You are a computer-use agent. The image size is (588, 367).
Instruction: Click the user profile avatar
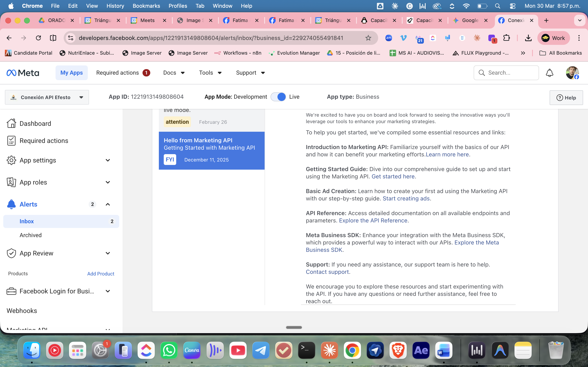[x=572, y=73]
